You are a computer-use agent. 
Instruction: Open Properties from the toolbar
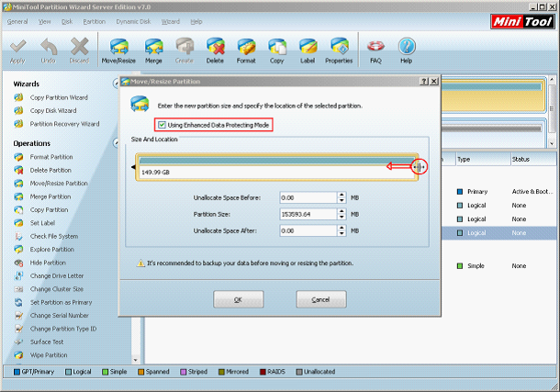coord(339,51)
